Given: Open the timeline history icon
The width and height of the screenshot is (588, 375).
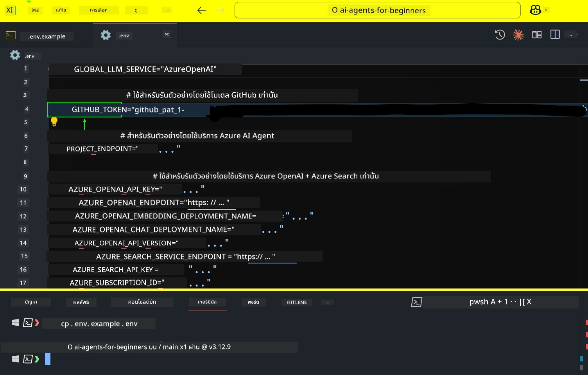Looking at the screenshot, I should (500, 35).
